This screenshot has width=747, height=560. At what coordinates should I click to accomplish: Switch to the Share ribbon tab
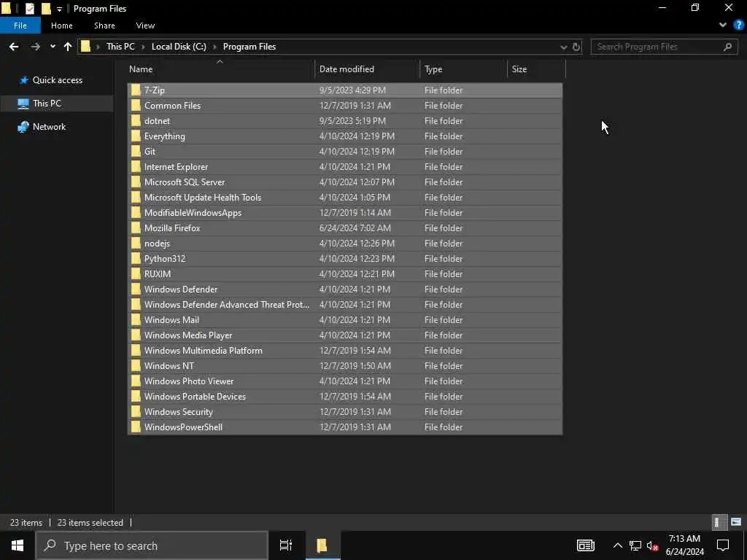point(104,26)
